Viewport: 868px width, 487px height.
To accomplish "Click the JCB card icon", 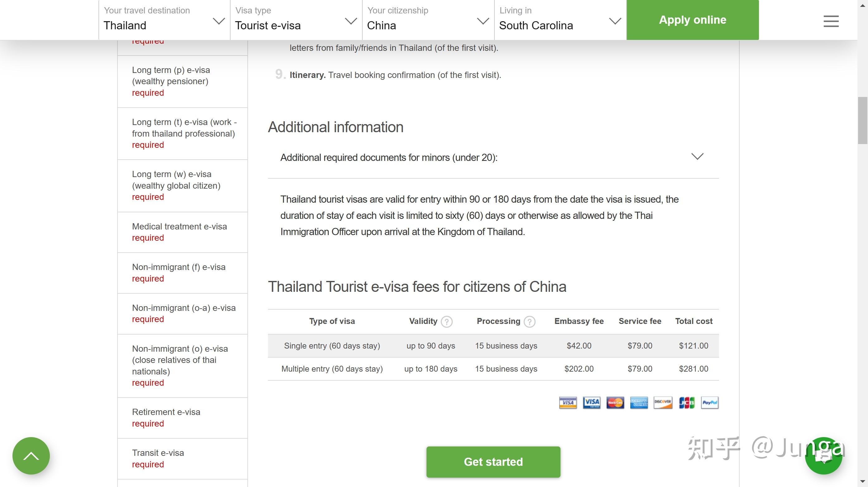I will click(x=686, y=402).
